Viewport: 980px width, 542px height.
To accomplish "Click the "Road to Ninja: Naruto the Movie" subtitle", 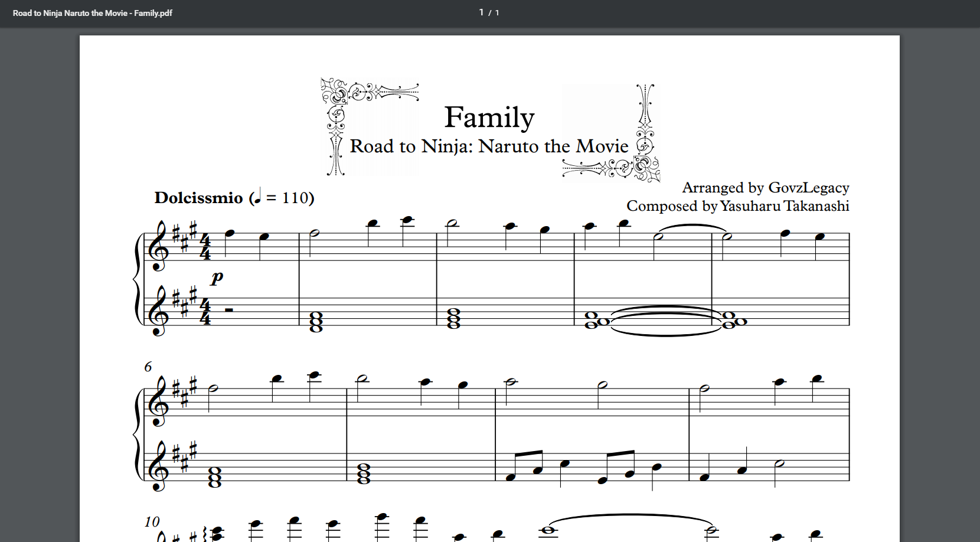I will pyautogui.click(x=489, y=146).
